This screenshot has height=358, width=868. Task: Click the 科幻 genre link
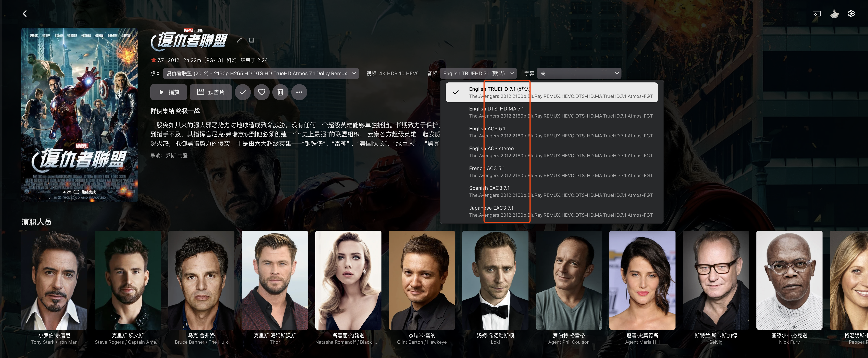(x=231, y=60)
